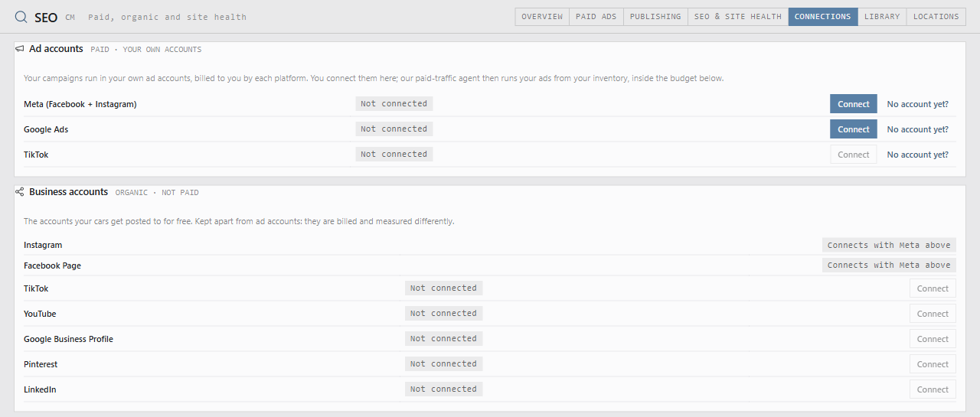Click the 'Instagram' row label
The width and height of the screenshot is (980, 417).
click(x=43, y=245)
